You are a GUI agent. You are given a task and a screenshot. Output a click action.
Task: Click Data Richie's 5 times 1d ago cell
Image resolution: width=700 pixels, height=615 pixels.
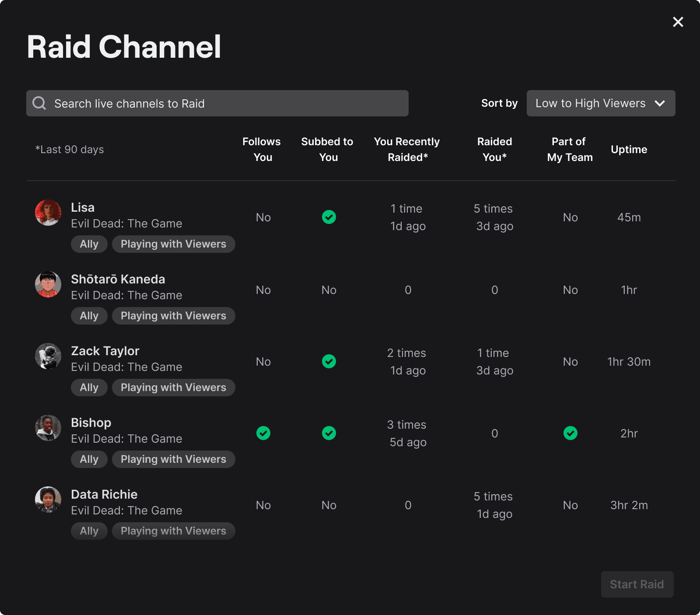click(494, 505)
